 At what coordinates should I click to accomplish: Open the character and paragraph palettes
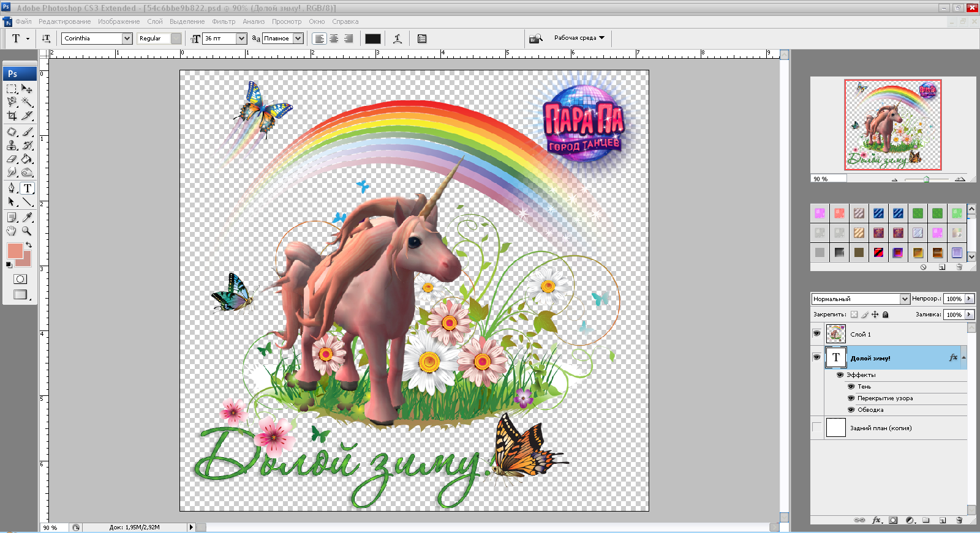click(422, 39)
